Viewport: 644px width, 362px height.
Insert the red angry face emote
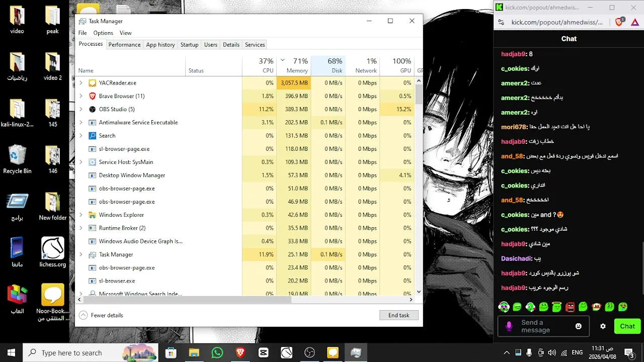(570, 307)
